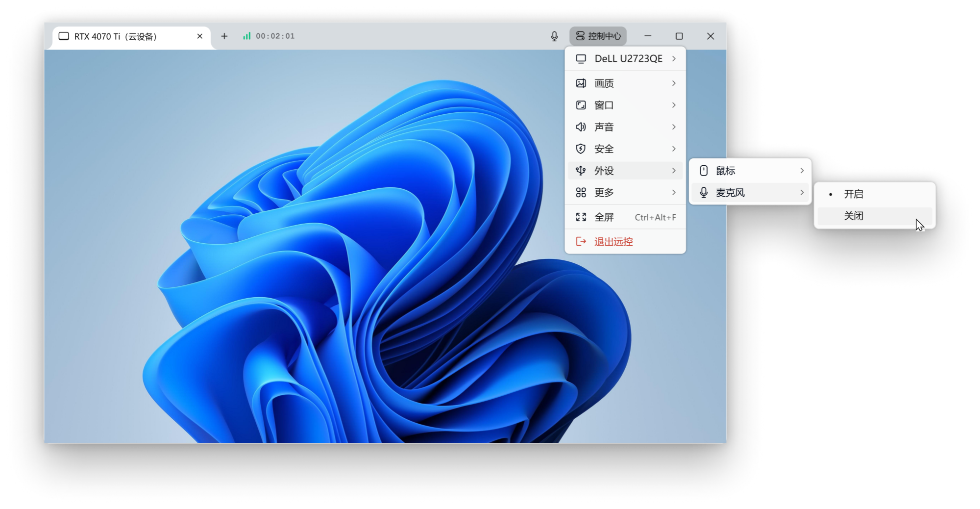This screenshot has height=509, width=980.
Task: Click the Ctrl+Alt+F shortcut label
Action: click(x=656, y=217)
